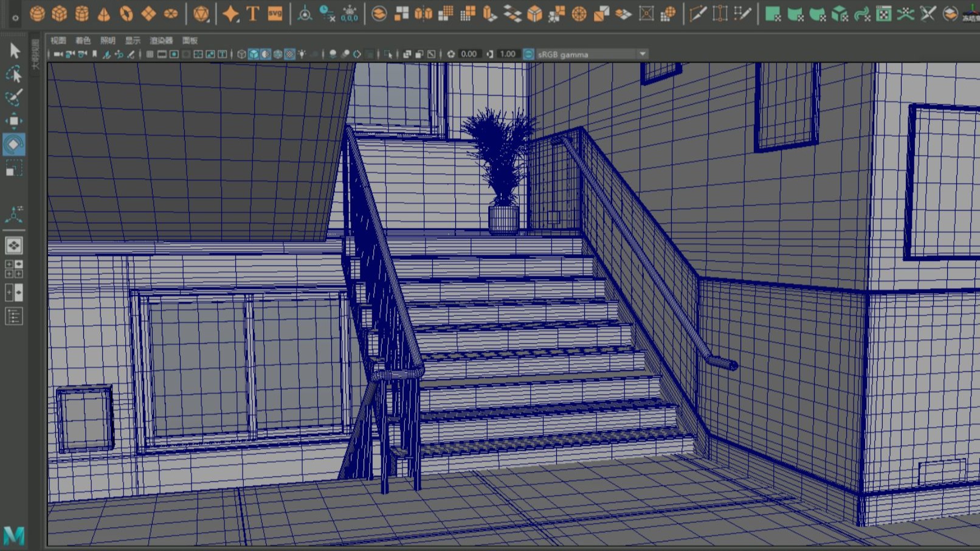Switch to two-pane side-by-side layout
Viewport: 980px width, 551px height.
point(14,293)
